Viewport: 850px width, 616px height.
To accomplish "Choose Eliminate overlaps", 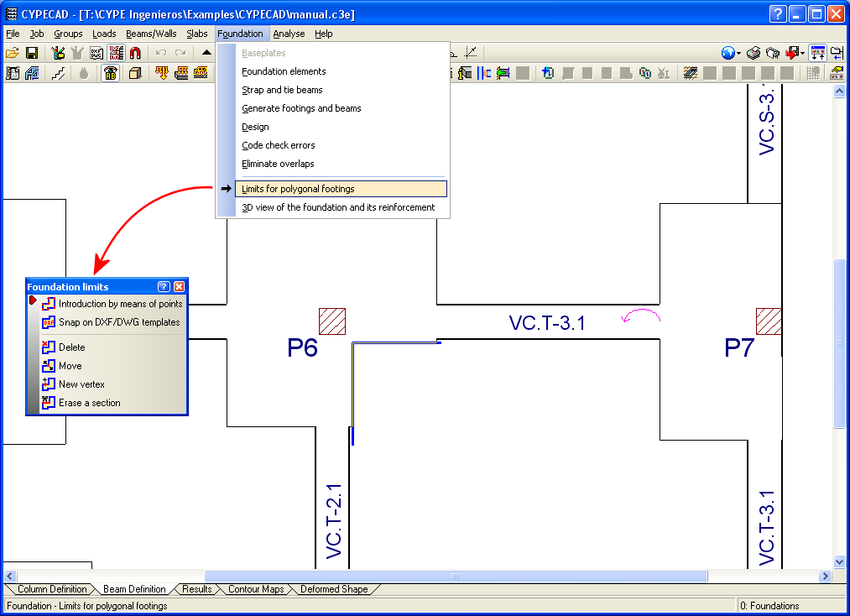I will tap(341, 164).
